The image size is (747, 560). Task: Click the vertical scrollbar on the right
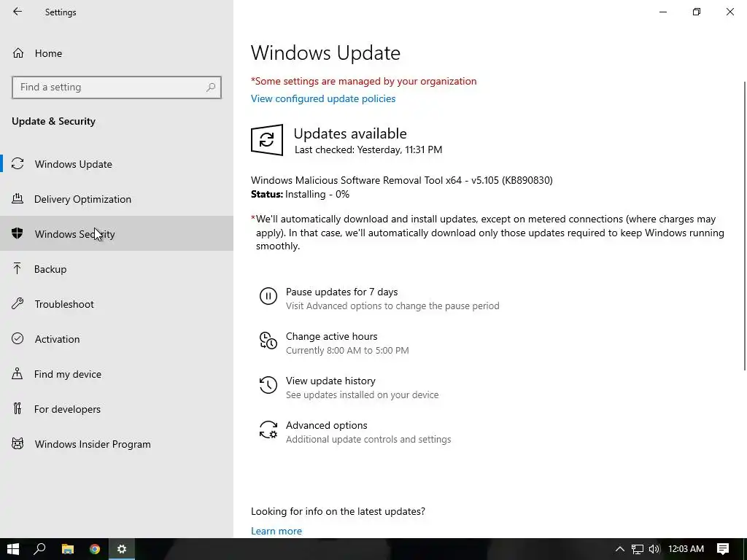[745, 225]
